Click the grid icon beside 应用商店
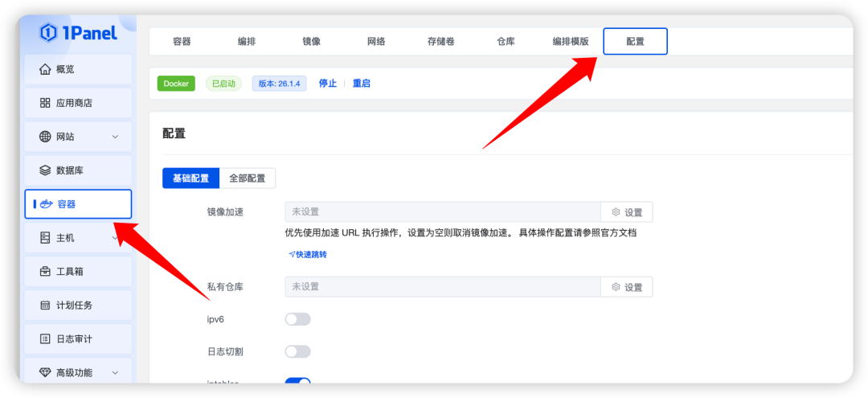Viewport: 868px width, 398px height. (45, 103)
